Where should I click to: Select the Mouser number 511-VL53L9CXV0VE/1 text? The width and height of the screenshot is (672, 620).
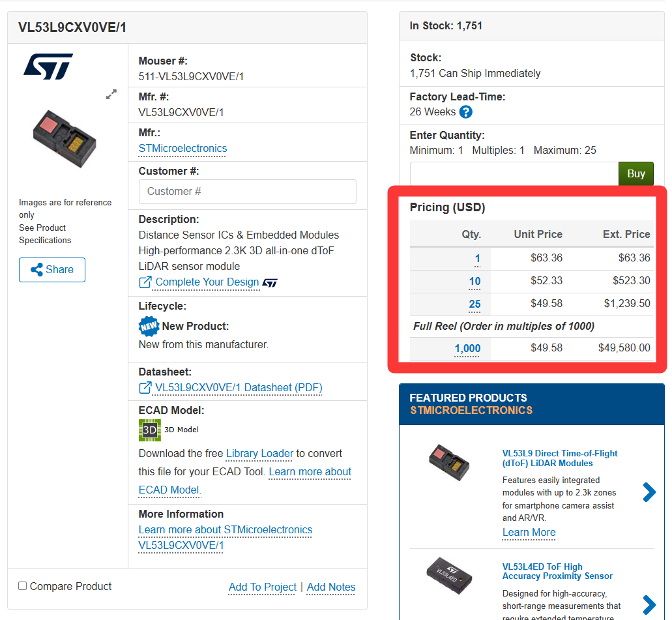pos(191,77)
